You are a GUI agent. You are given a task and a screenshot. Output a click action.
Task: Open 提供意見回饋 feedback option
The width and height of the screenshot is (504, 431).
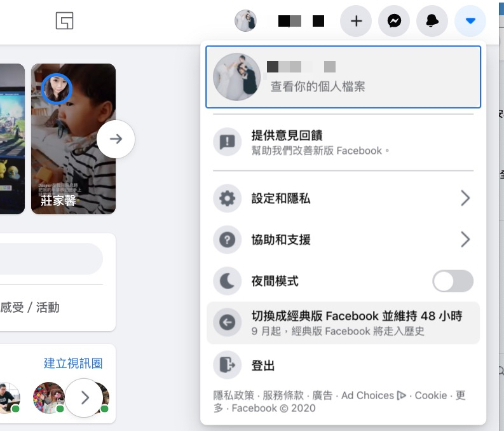[x=343, y=142]
